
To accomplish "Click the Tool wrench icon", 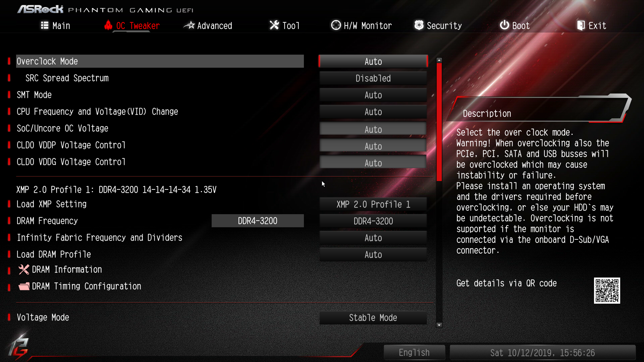I will (274, 25).
